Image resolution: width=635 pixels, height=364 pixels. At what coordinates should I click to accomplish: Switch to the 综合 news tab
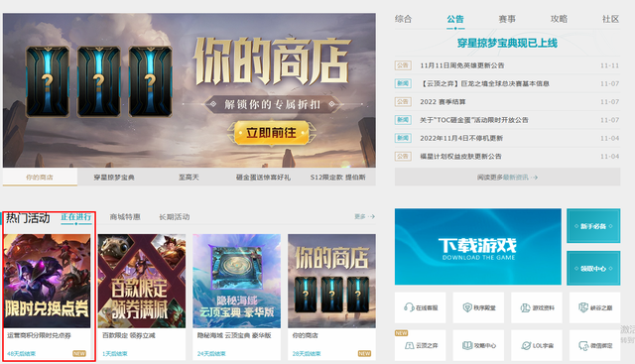point(403,19)
